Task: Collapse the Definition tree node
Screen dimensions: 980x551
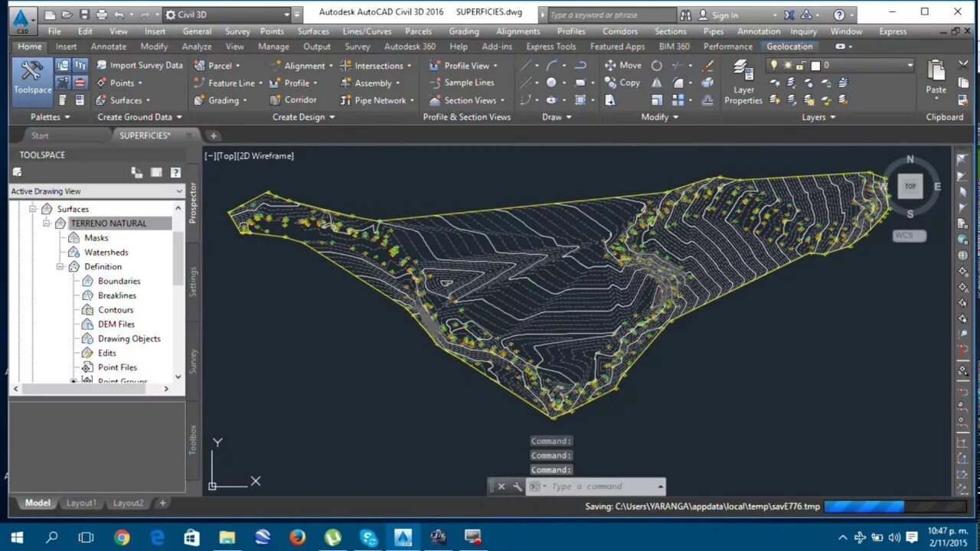Action: pyautogui.click(x=60, y=266)
